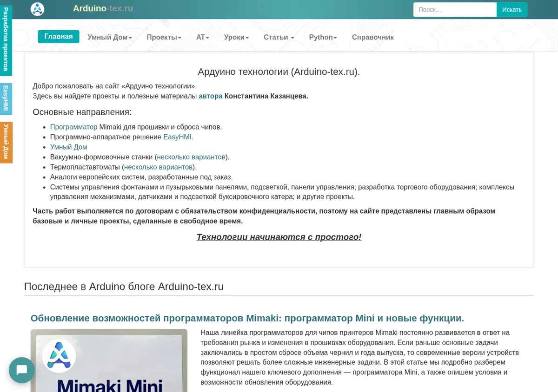Image resolution: width=558 pixels, height=392 pixels.
Task: Open the AT dropdown in navigation
Action: click(203, 37)
